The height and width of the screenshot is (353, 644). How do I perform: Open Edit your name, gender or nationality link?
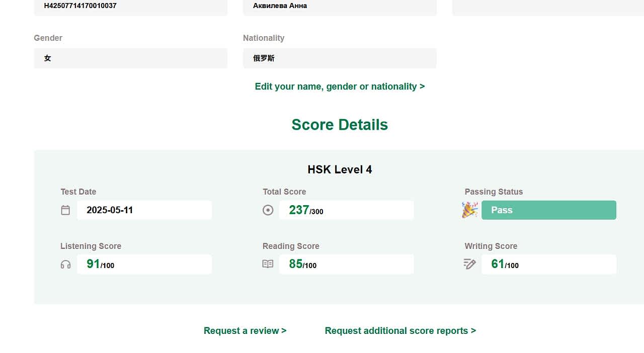click(340, 86)
